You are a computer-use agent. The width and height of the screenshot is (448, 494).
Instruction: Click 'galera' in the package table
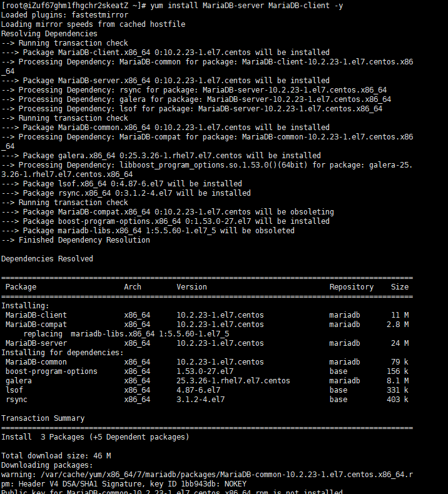pos(19,381)
